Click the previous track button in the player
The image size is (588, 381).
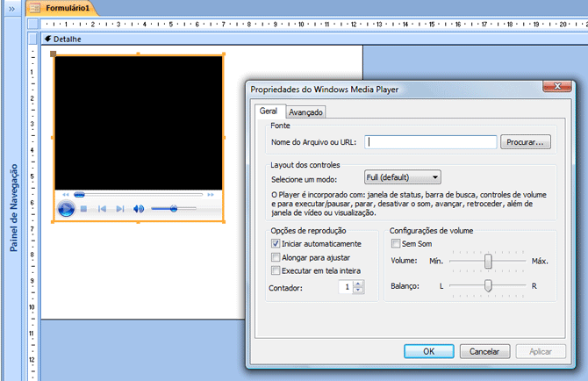click(x=102, y=209)
